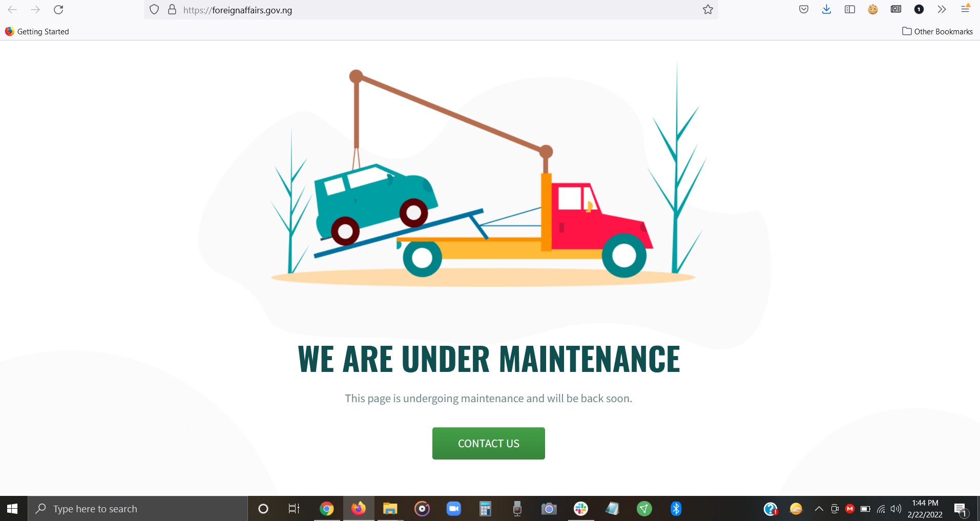Open the clock showing 1:44 PM
980x521 pixels.
[925, 509]
